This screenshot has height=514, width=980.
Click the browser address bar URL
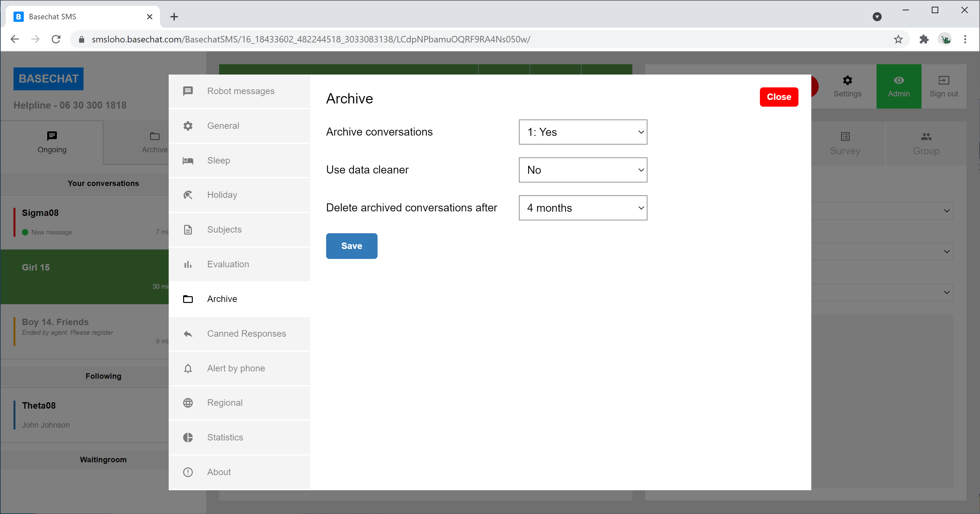point(310,39)
